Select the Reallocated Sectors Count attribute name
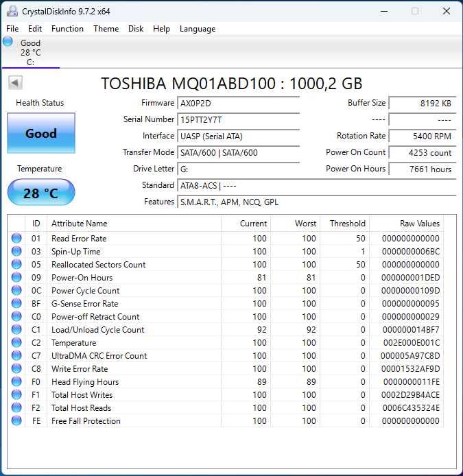The image size is (463, 476). tap(98, 265)
